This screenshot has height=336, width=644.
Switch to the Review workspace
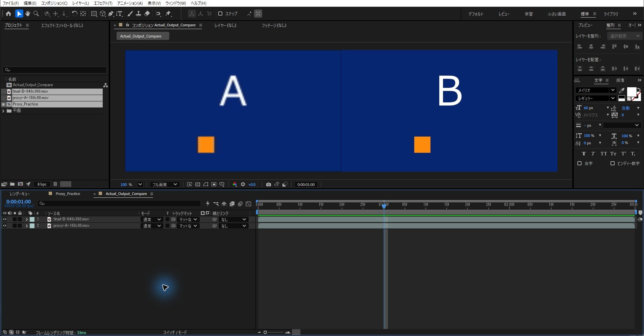coord(504,14)
